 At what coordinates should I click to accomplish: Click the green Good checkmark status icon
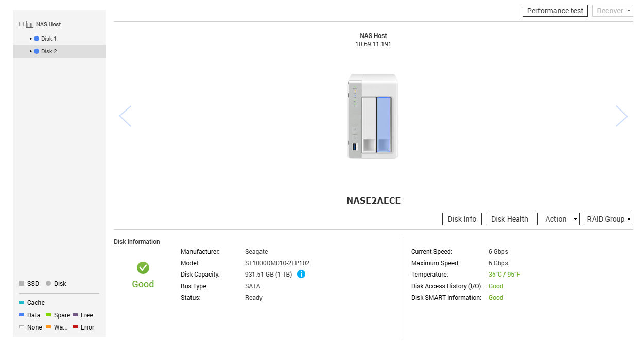[x=143, y=268]
